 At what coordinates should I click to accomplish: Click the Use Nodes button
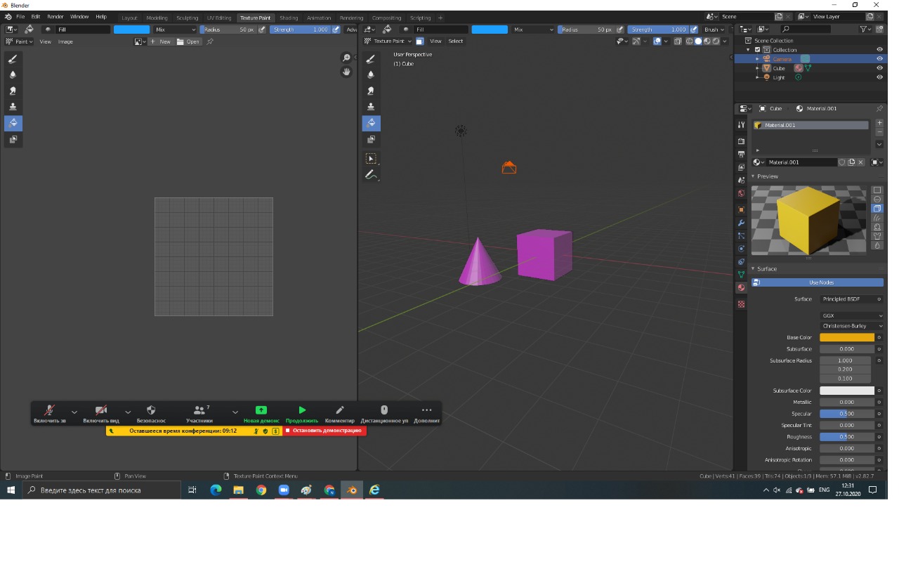(818, 282)
